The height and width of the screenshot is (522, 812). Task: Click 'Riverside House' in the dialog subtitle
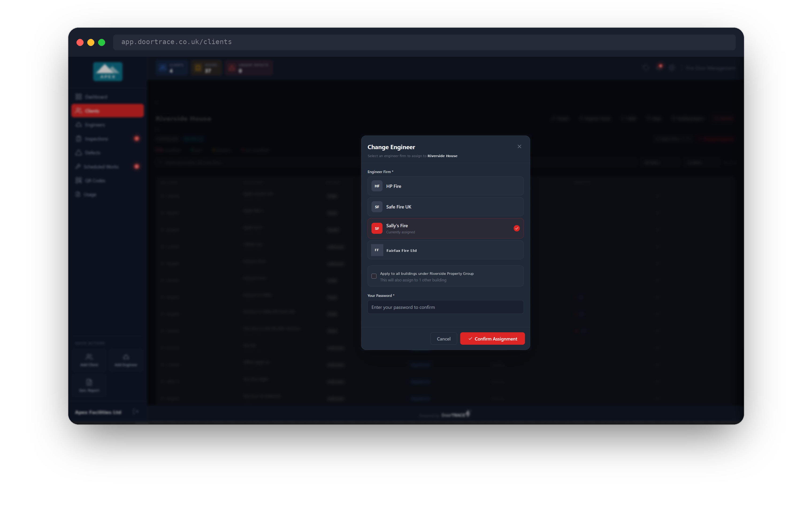point(442,156)
